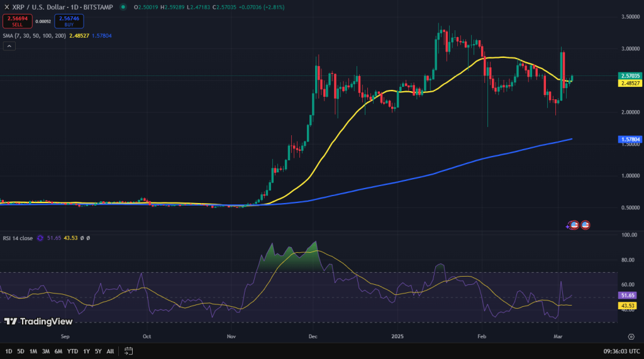The height and width of the screenshot is (359, 644).
Task: Select the All time range
Action: coord(110,351)
